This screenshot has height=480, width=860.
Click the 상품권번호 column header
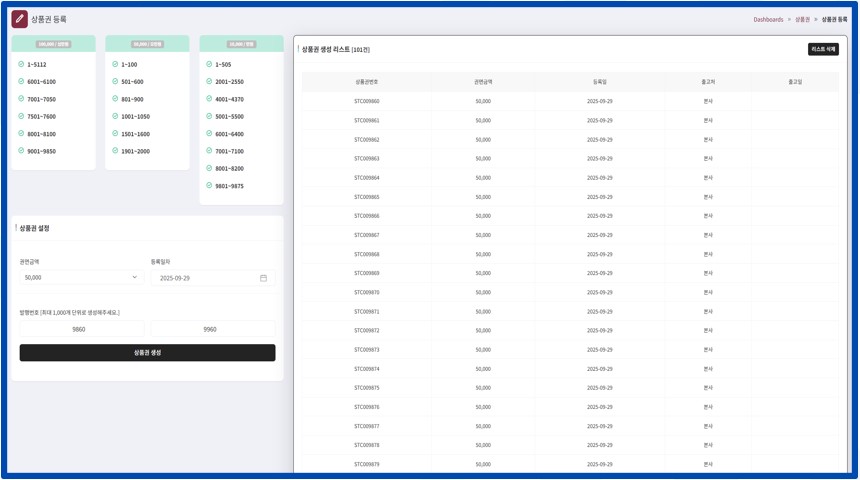(366, 82)
